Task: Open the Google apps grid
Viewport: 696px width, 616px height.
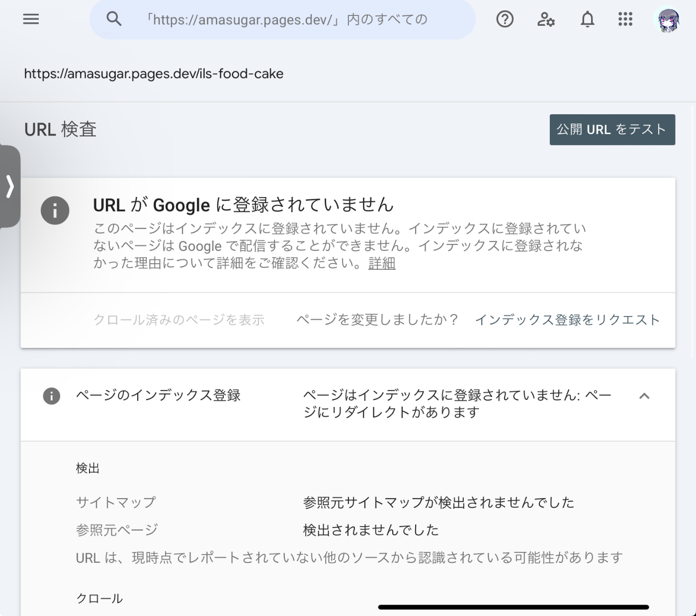Action: tap(625, 19)
